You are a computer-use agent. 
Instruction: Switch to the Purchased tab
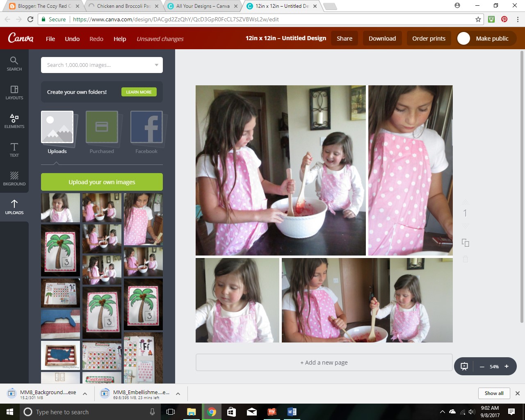[x=102, y=132]
